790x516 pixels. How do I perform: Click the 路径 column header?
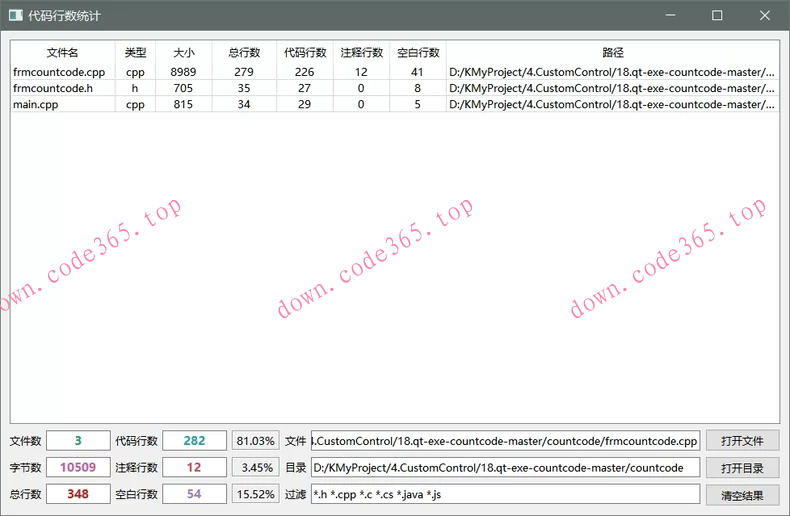click(x=612, y=53)
